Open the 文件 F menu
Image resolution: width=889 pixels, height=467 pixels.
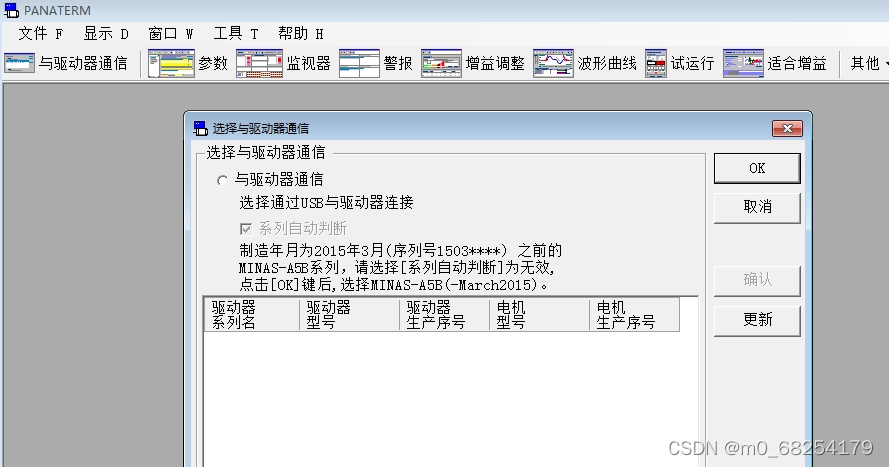point(41,34)
